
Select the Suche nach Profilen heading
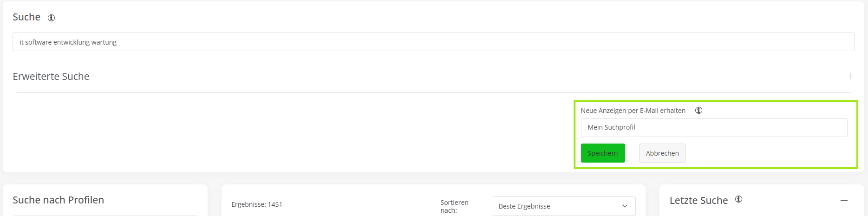[59, 200]
